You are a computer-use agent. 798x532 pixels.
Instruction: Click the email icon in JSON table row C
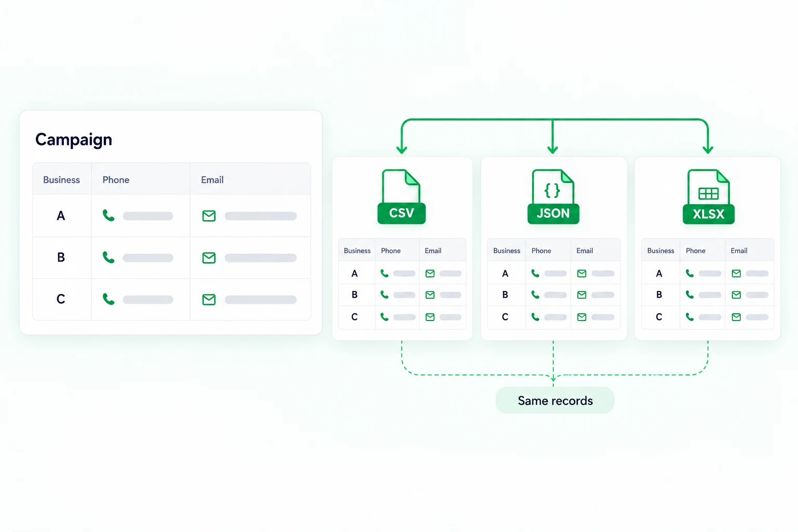[582, 317]
